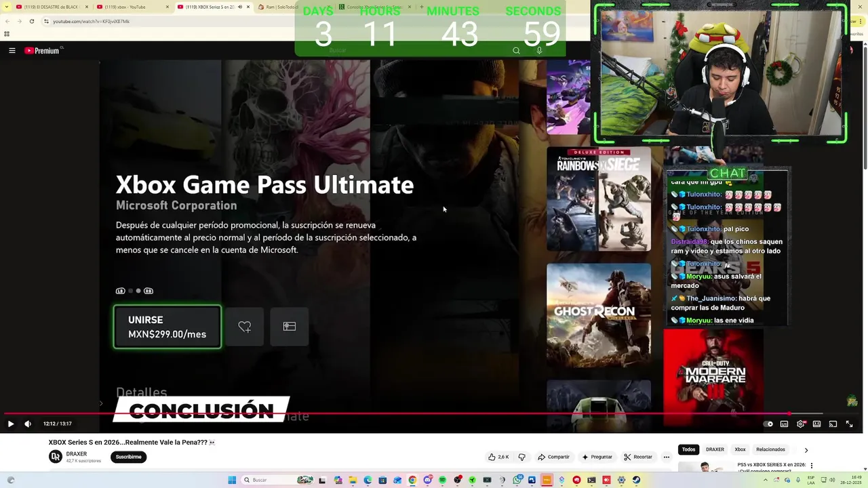Toggle the autoplay switch in player controls
868x488 pixels.
click(x=768, y=424)
